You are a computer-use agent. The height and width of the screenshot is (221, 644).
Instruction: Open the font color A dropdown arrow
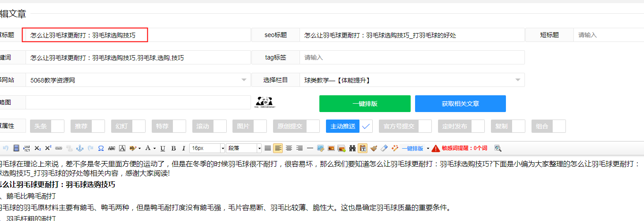154,148
